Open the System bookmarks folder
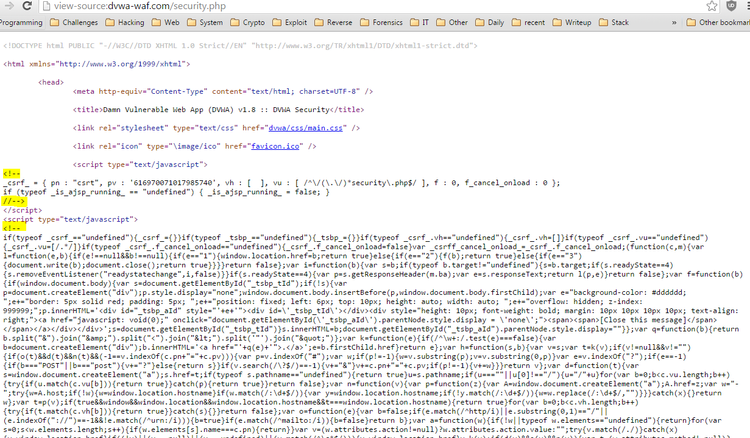750x438 pixels. [x=205, y=22]
